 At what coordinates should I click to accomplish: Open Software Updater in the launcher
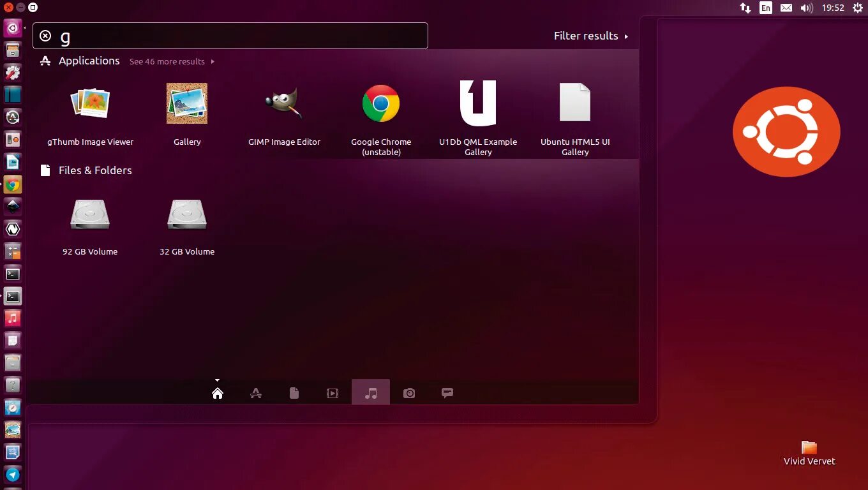(13, 117)
